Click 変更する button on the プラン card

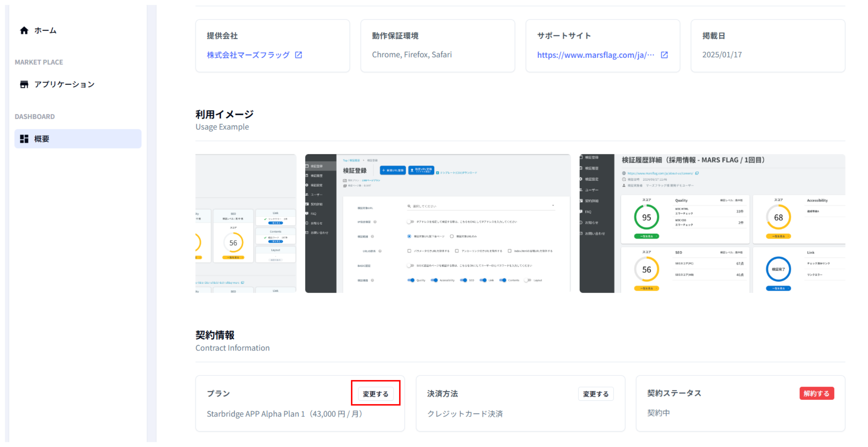pyautogui.click(x=375, y=394)
